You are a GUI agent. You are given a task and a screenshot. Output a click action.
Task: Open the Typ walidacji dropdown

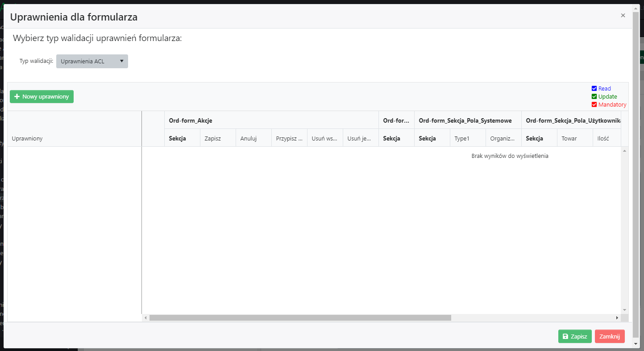[92, 62]
